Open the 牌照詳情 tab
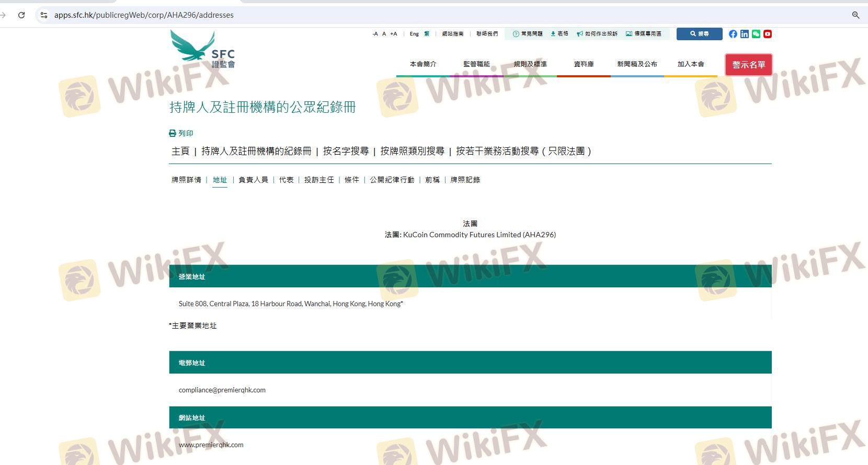Screen dimensions: 868x465 pos(186,180)
